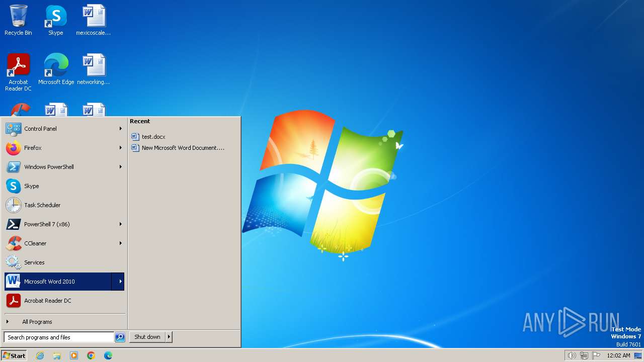Click the Action Center flag icon
Screen dimensions: 644x362
point(596,355)
